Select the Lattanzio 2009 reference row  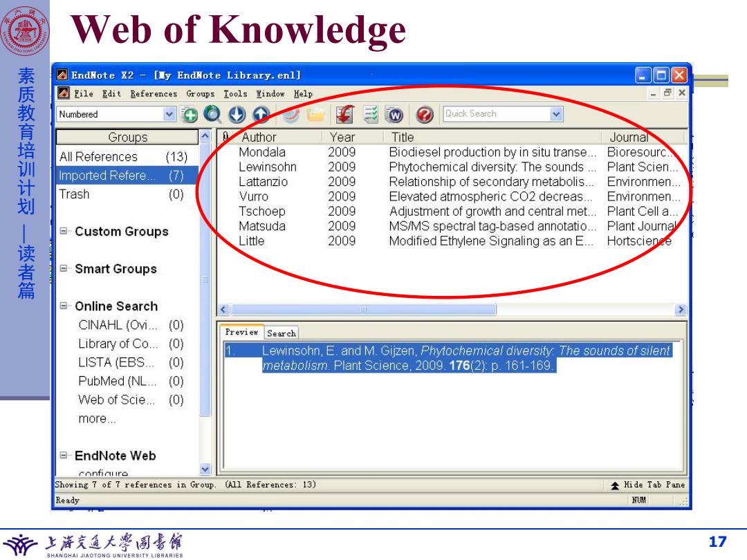pyautogui.click(x=452, y=181)
